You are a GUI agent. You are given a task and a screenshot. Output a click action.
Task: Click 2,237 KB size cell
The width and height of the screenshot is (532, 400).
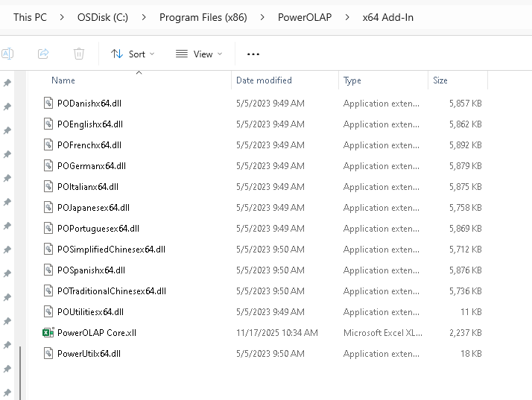466,333
